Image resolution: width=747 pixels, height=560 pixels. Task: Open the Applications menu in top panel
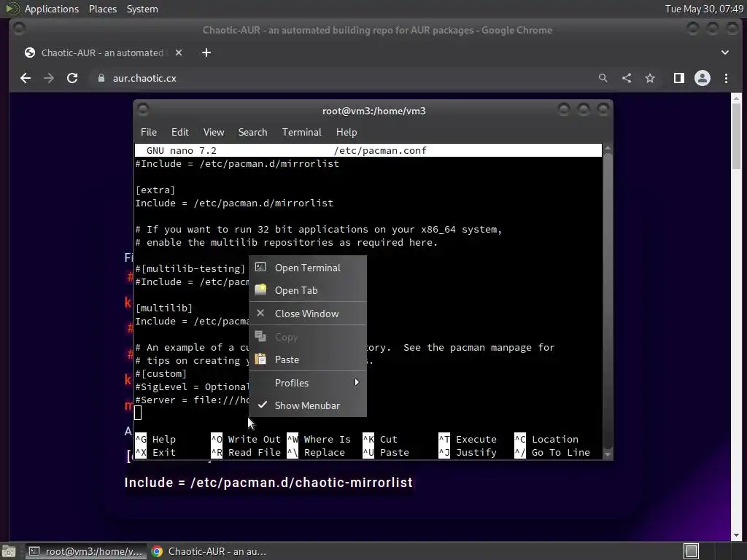pyautogui.click(x=52, y=9)
